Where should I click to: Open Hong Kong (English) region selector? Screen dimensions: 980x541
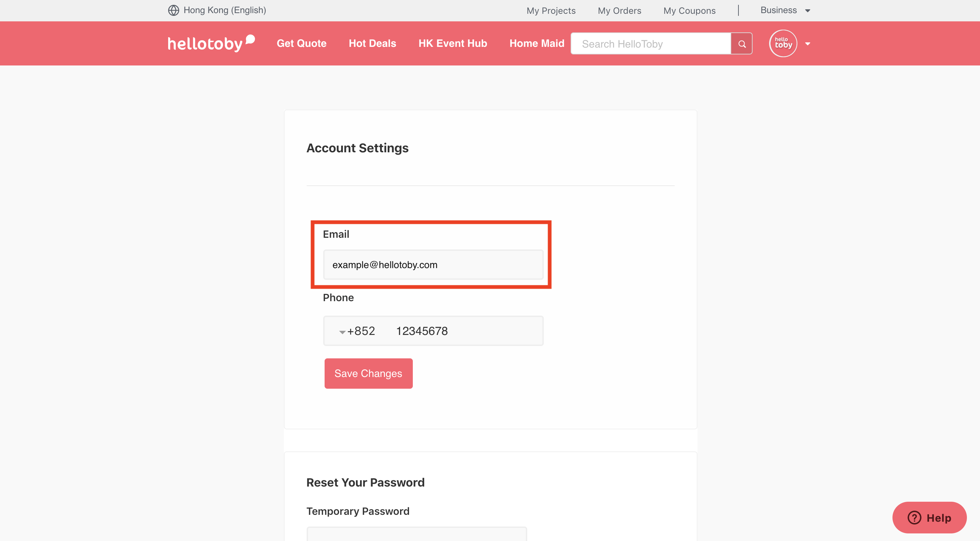(225, 10)
